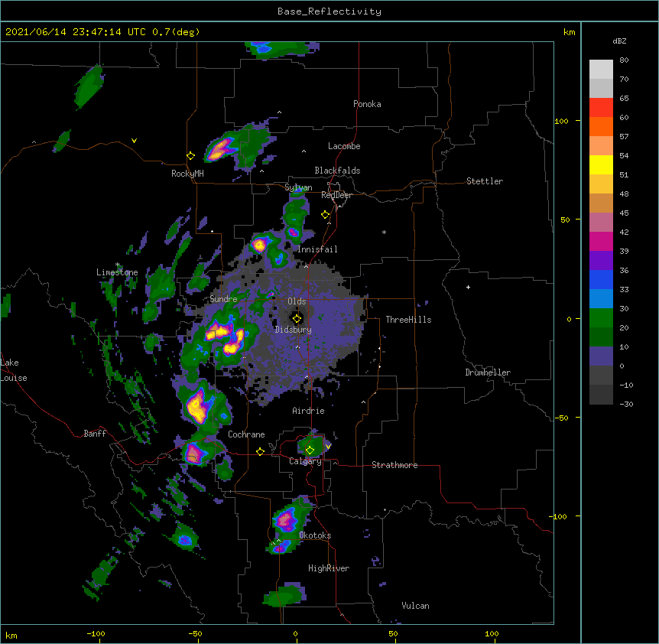Click the Base_Reflectivity title text
659x644 pixels.
[x=329, y=11]
